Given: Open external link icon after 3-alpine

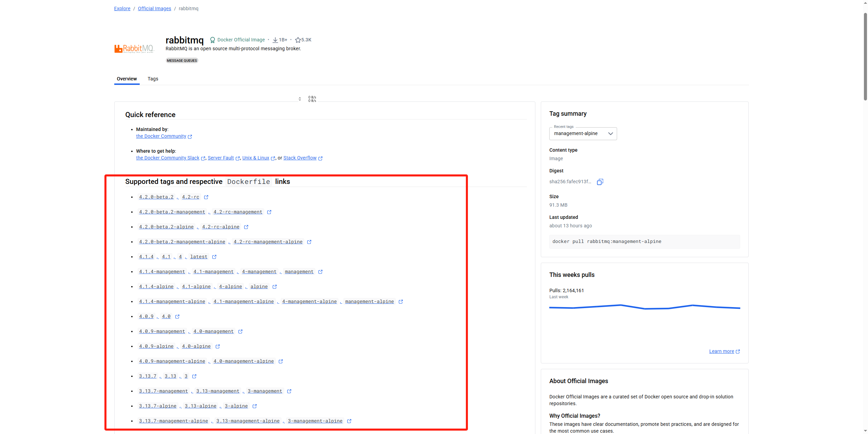Looking at the screenshot, I should tap(255, 406).
